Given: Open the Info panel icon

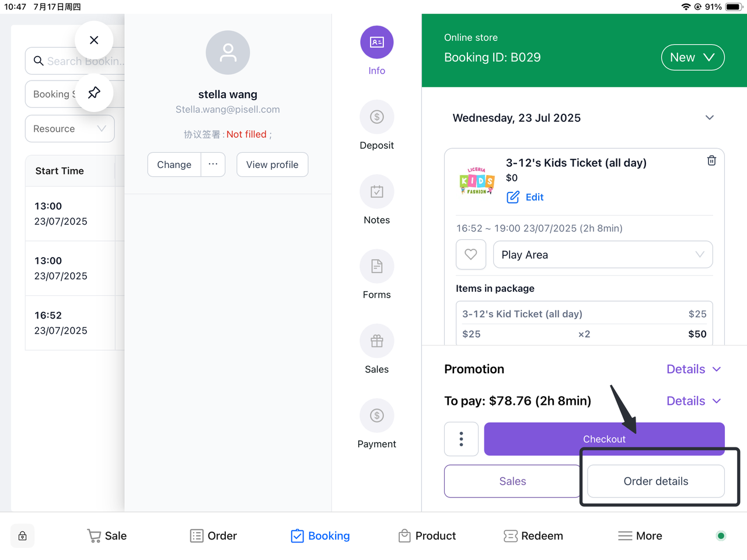Looking at the screenshot, I should pos(376,43).
